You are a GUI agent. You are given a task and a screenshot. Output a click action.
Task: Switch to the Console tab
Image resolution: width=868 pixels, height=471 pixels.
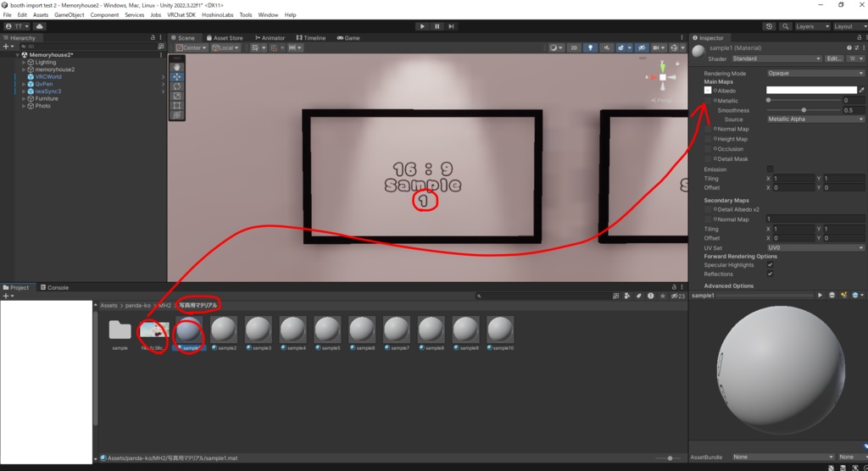[54, 287]
